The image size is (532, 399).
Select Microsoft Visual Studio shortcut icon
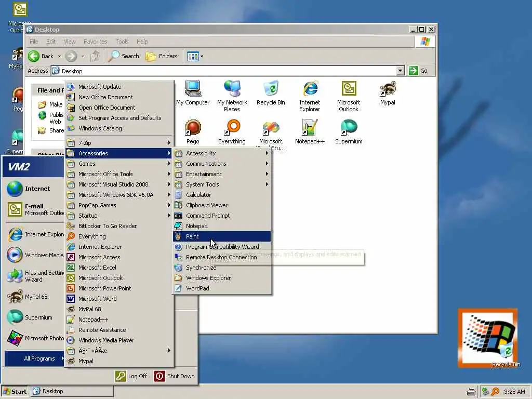click(x=271, y=135)
